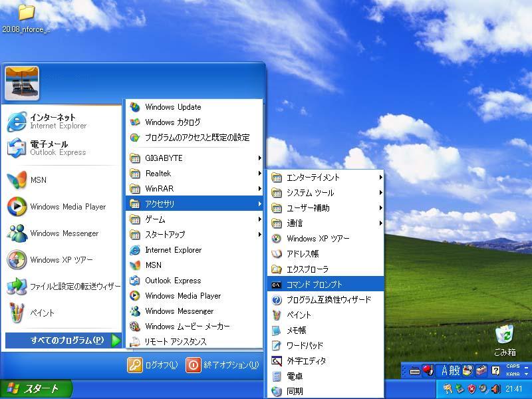Open Windows Update from programs list
Viewport: 532px width, 399px height.
tap(194, 107)
